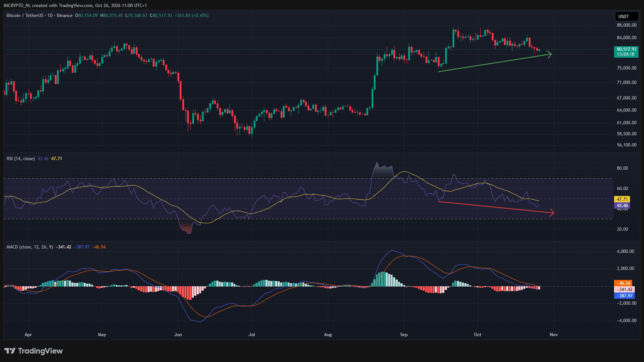Screen dimensions: 644x362
Task: Click the 61,000.00 price axis label
Action: [627, 123]
